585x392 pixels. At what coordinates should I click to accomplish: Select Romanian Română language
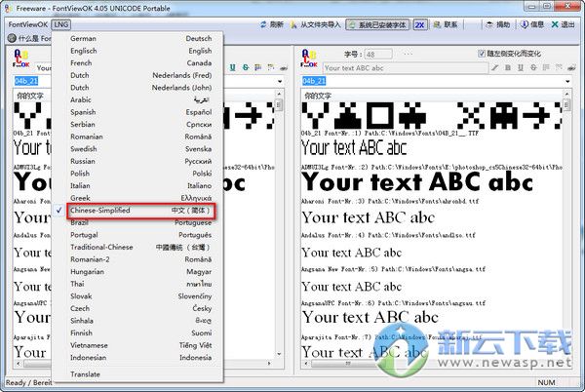tap(137, 137)
